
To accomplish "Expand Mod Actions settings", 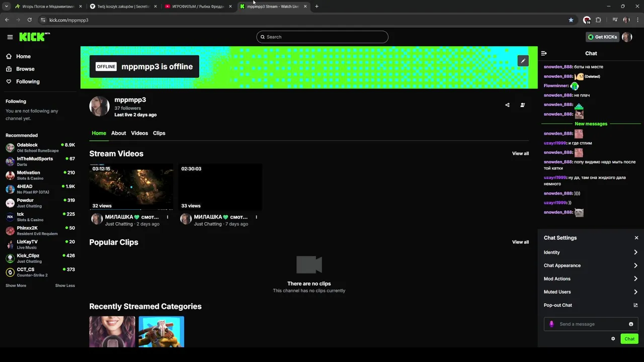I will (x=591, y=279).
